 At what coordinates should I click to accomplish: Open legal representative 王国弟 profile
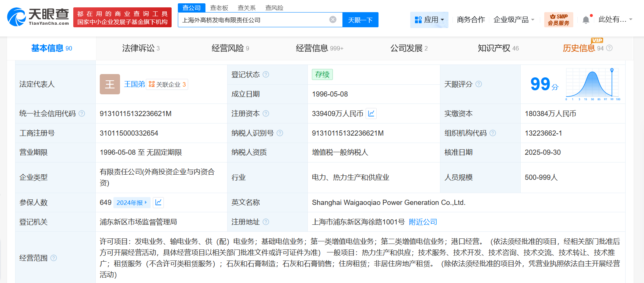tap(134, 84)
